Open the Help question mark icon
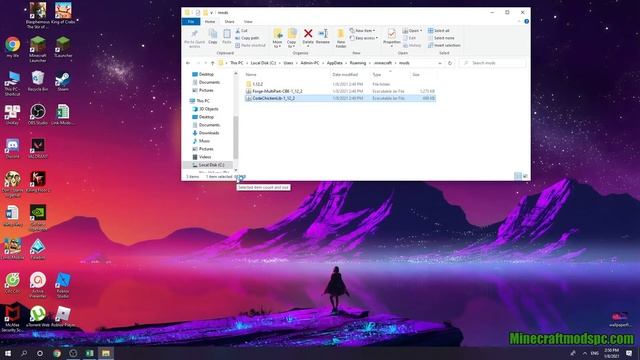 (527, 21)
